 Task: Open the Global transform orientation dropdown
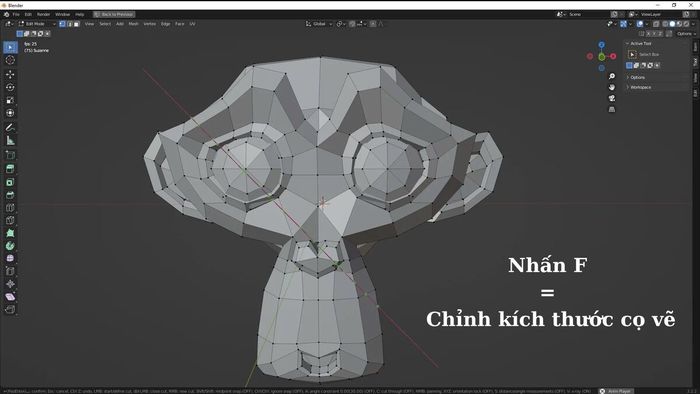[319, 24]
